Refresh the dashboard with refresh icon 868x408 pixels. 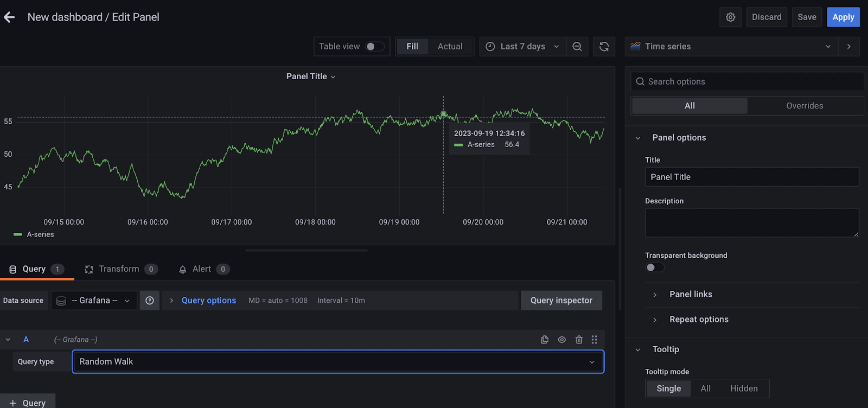coord(604,47)
